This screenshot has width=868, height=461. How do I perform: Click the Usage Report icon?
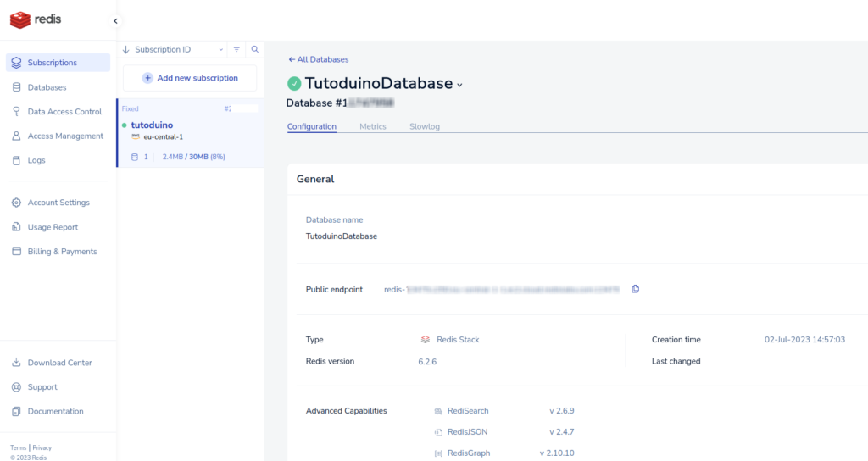pos(17,227)
